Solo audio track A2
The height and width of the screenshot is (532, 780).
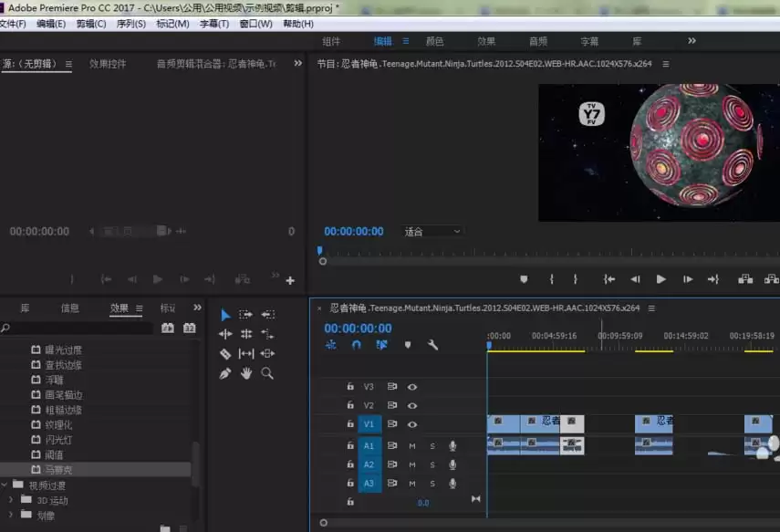click(x=432, y=464)
